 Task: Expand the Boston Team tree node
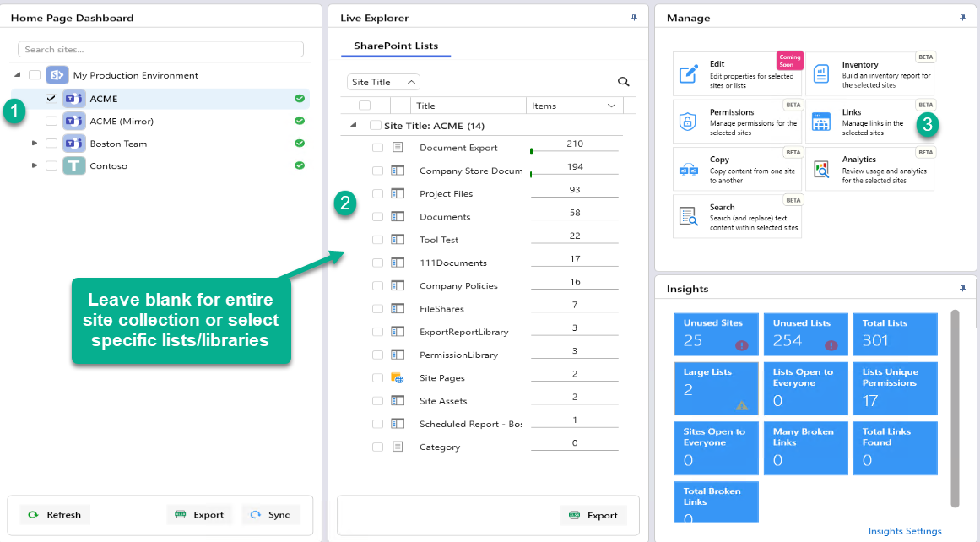coord(35,144)
